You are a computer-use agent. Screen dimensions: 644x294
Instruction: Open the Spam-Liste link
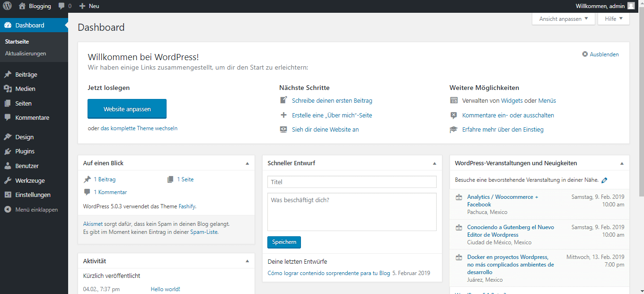204,232
